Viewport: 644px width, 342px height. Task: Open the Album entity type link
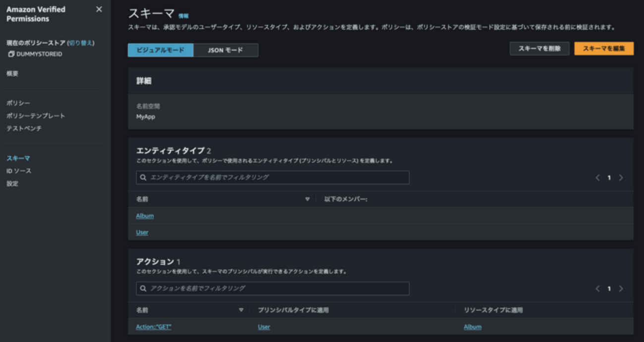145,216
